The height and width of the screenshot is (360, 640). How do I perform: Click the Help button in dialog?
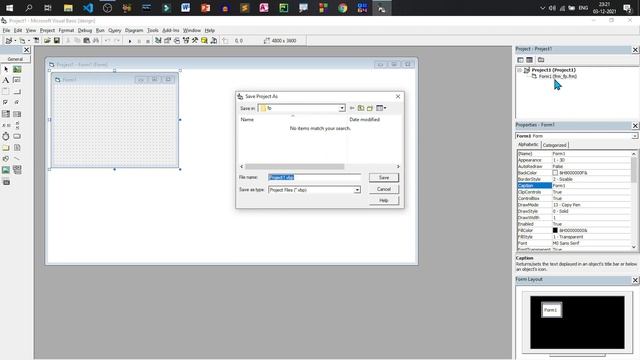coord(384,200)
